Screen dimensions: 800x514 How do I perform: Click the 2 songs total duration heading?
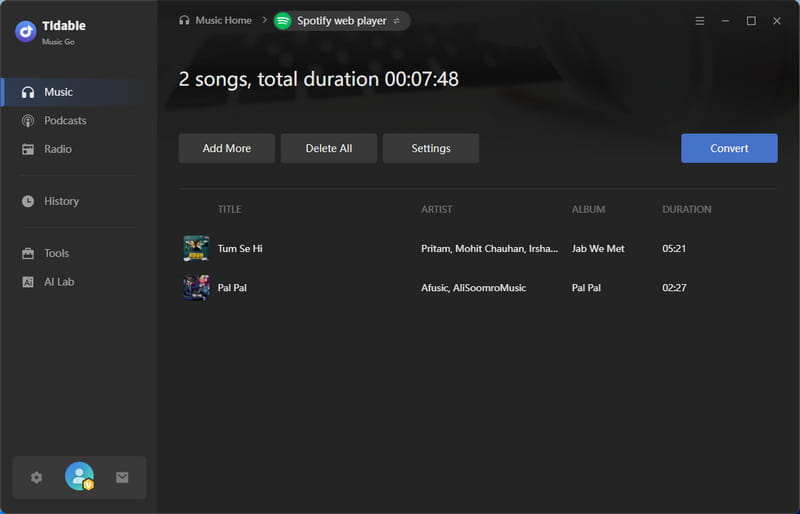pyautogui.click(x=318, y=80)
